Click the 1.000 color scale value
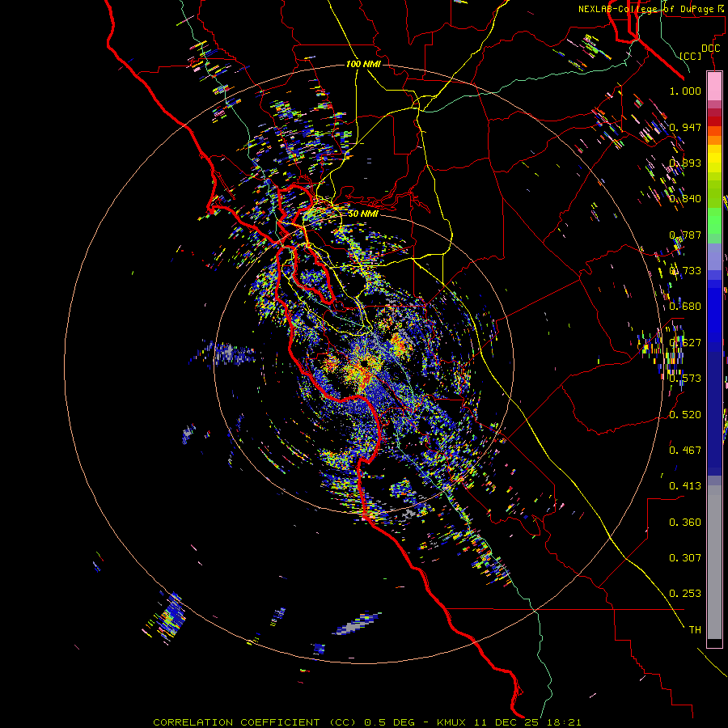The image size is (728, 728). [x=685, y=91]
